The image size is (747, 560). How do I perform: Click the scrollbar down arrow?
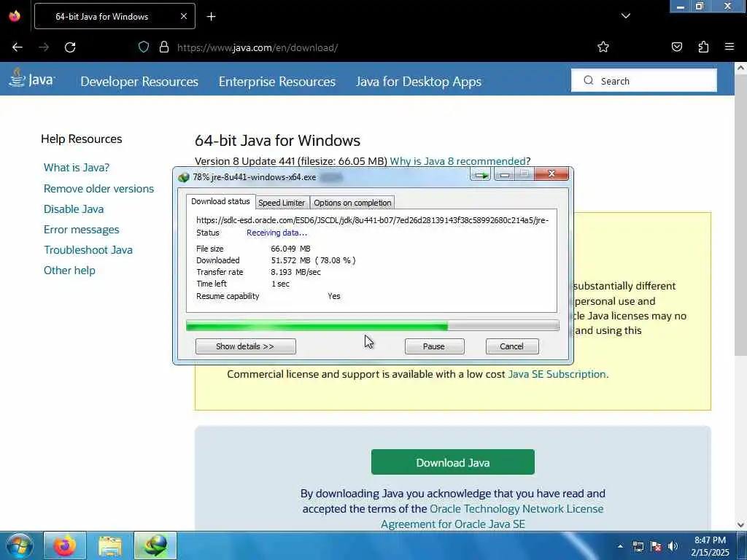coord(740,525)
